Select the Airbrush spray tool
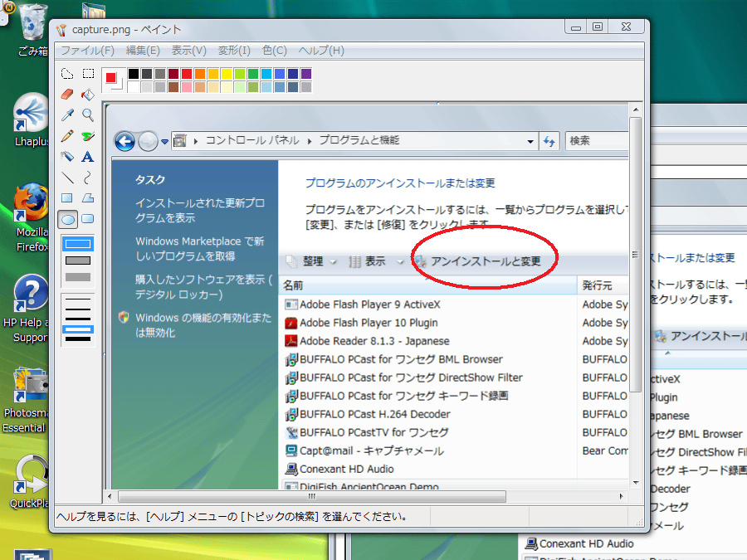This screenshot has height=560, width=747. pos(67,157)
